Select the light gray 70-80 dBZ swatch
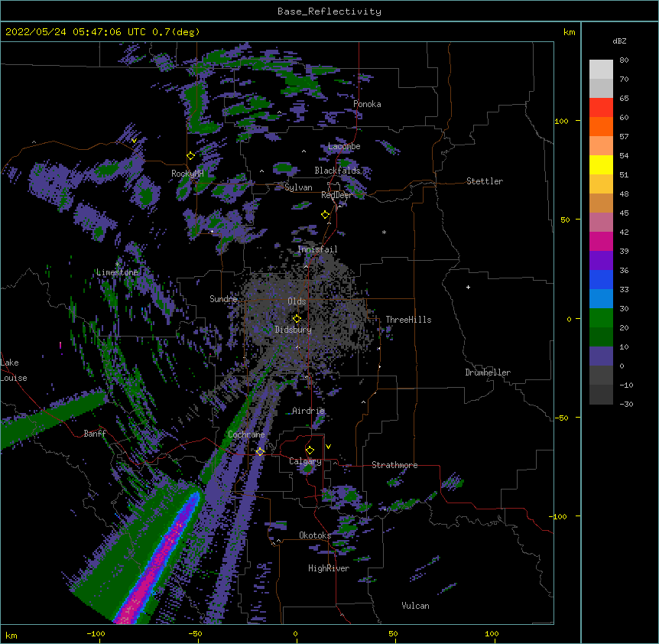 (601, 70)
